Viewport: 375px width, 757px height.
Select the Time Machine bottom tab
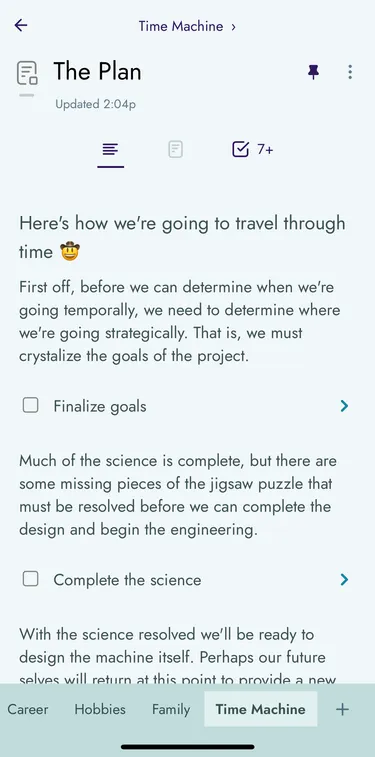pyautogui.click(x=261, y=709)
